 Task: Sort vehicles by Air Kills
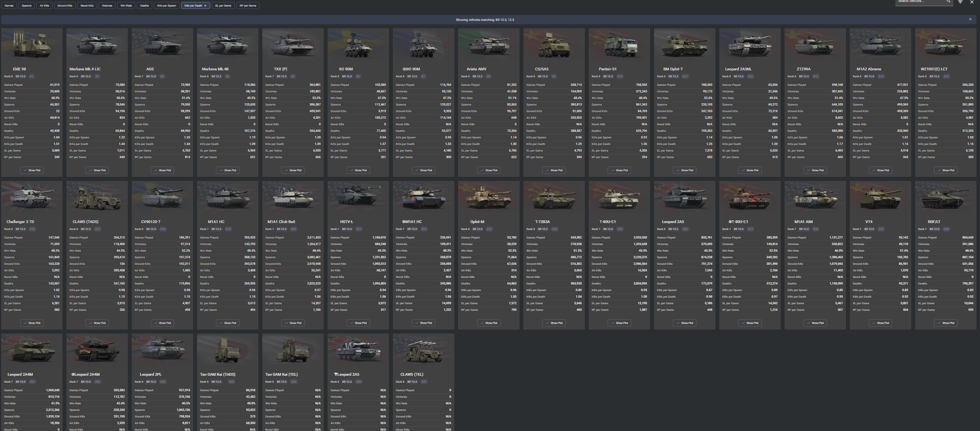pos(44,6)
